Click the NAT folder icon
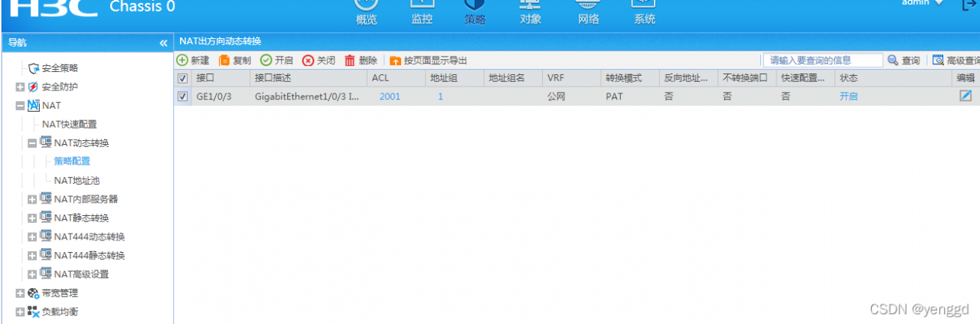The image size is (980, 324). (33, 106)
